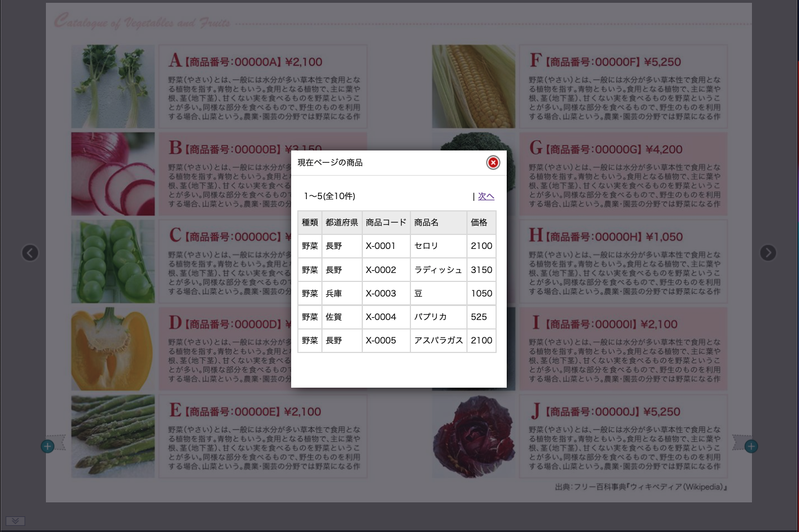This screenshot has width=799, height=532.
Task: Click the 商品コード column header
Action: 386,223
